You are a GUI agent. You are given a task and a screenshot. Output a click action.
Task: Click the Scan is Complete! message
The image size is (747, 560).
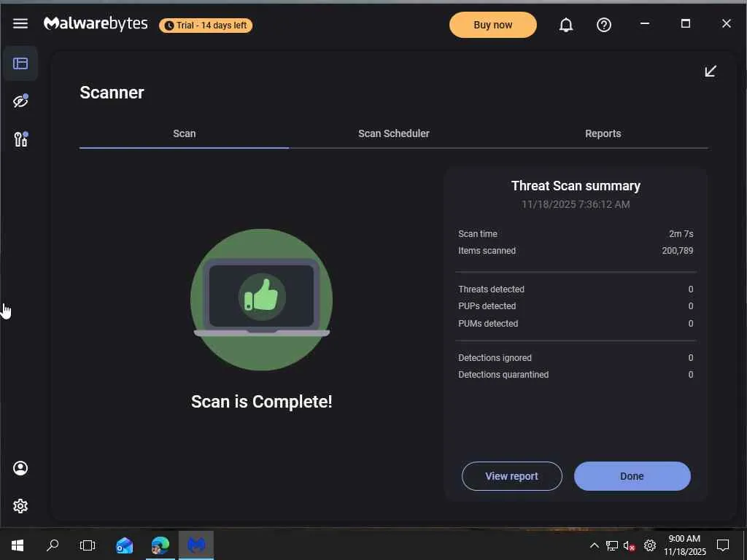[262, 402]
